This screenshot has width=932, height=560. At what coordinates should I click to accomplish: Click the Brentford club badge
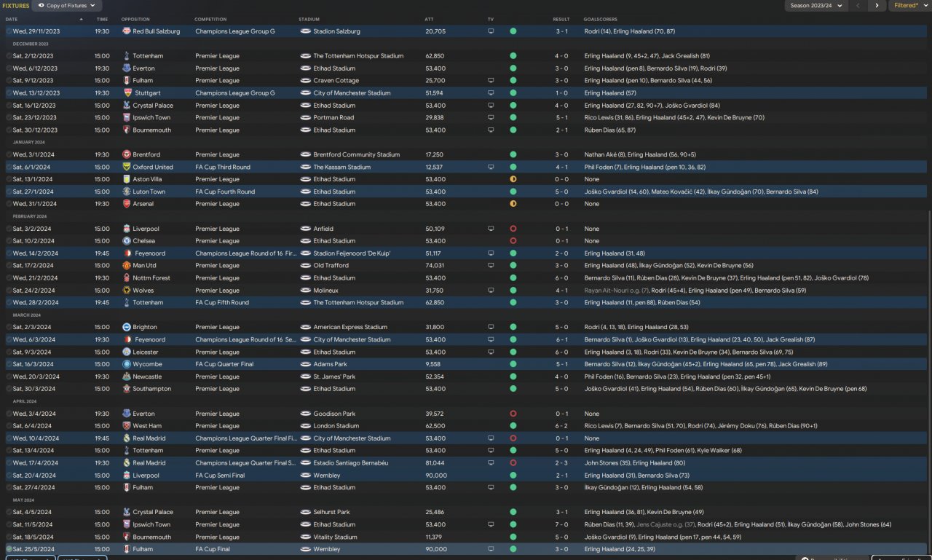[x=127, y=154]
